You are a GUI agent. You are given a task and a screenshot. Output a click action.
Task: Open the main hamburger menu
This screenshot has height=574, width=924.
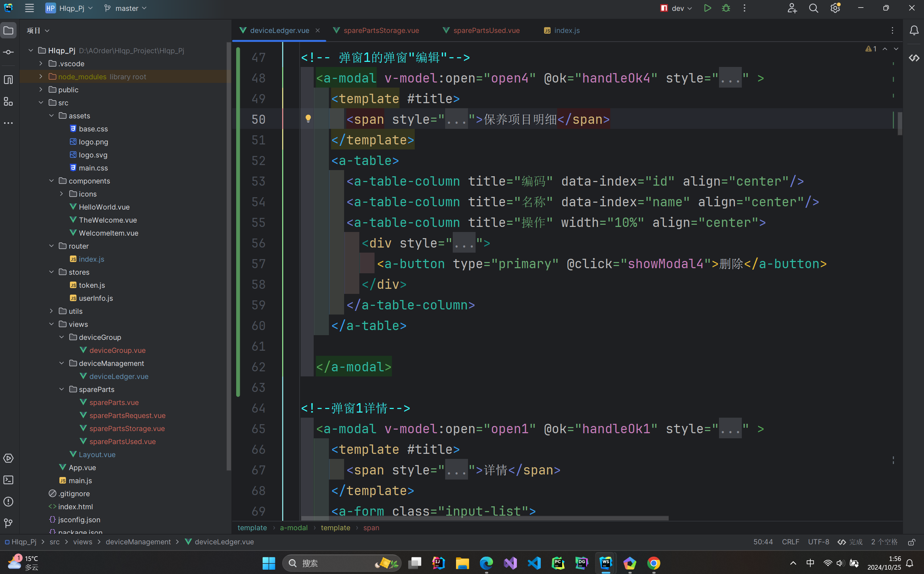click(x=29, y=8)
